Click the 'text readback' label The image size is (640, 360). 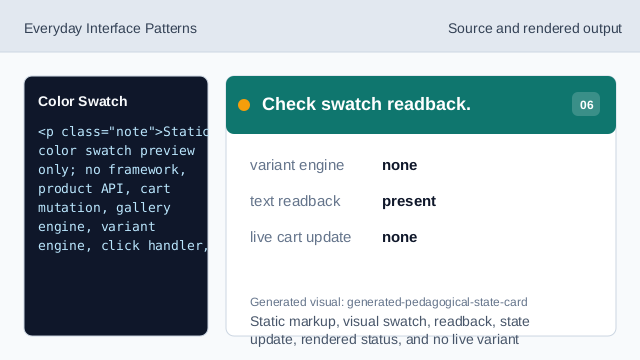[295, 201]
